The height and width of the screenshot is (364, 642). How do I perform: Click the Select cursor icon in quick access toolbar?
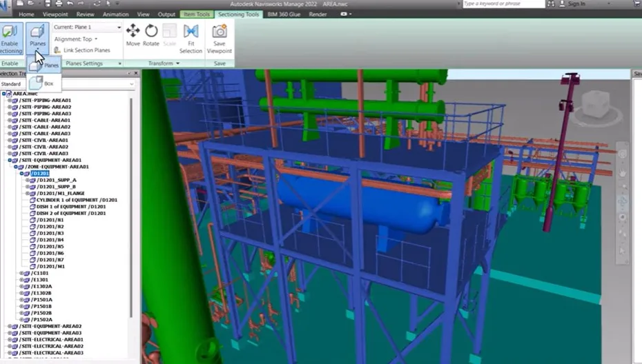click(108, 3)
